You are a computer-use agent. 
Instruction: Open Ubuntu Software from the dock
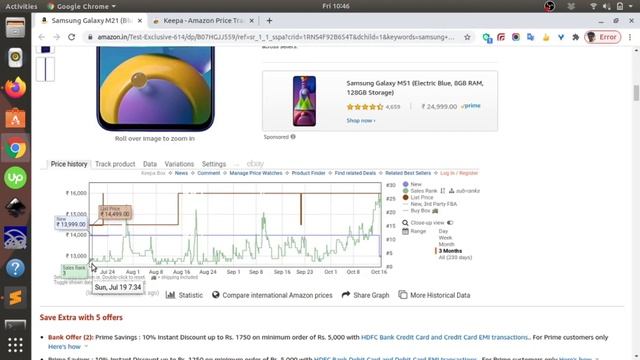(16, 118)
